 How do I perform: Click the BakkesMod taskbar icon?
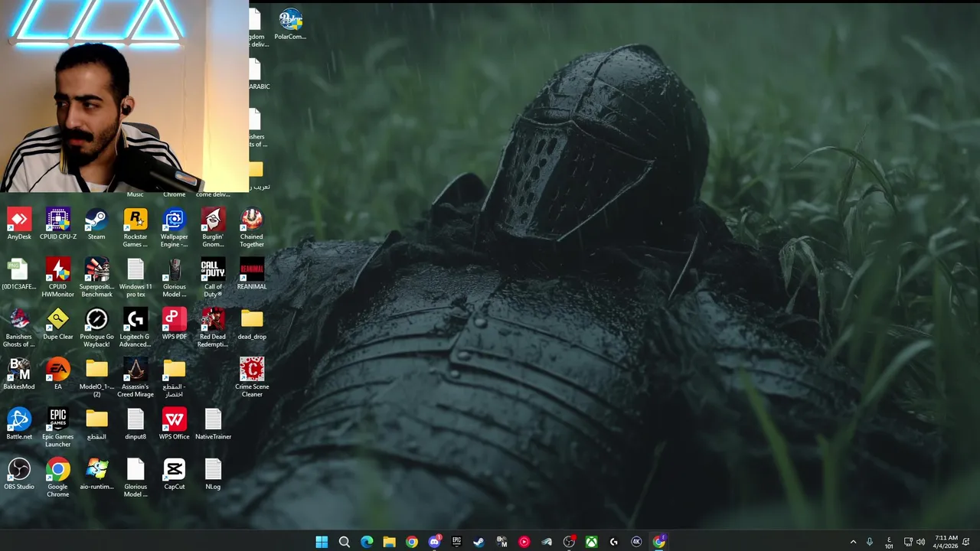501,542
